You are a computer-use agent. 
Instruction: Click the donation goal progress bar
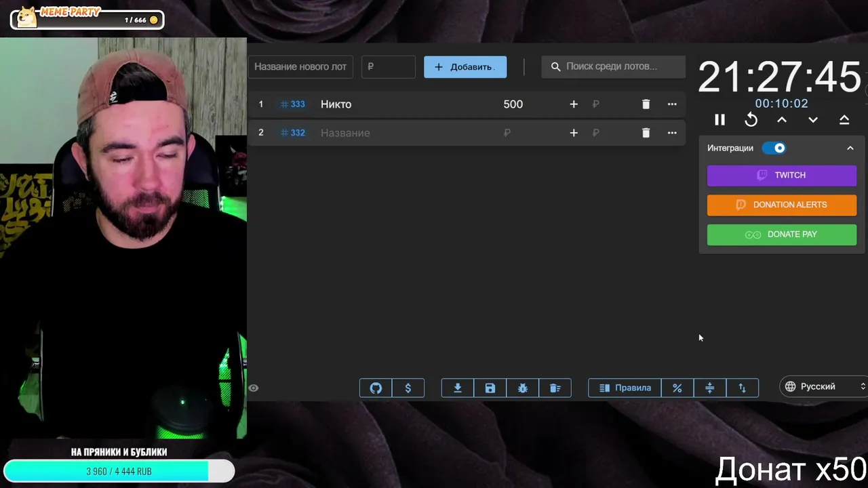click(119, 471)
